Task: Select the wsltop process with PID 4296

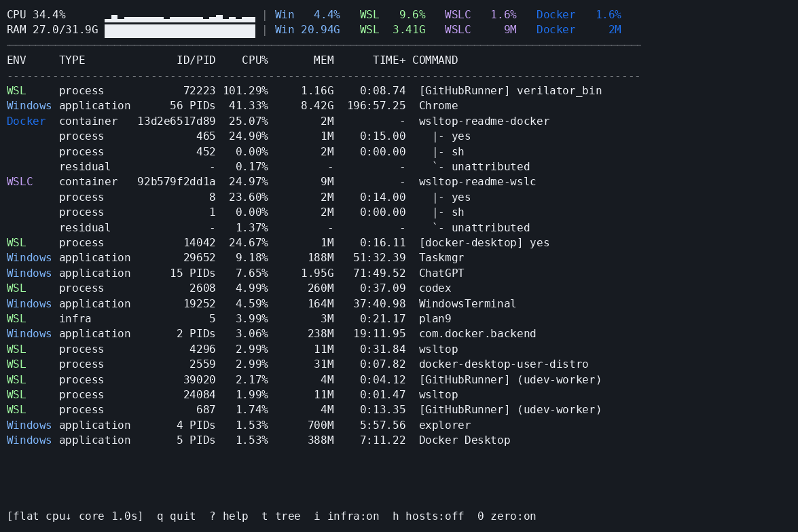Action: tap(232, 349)
